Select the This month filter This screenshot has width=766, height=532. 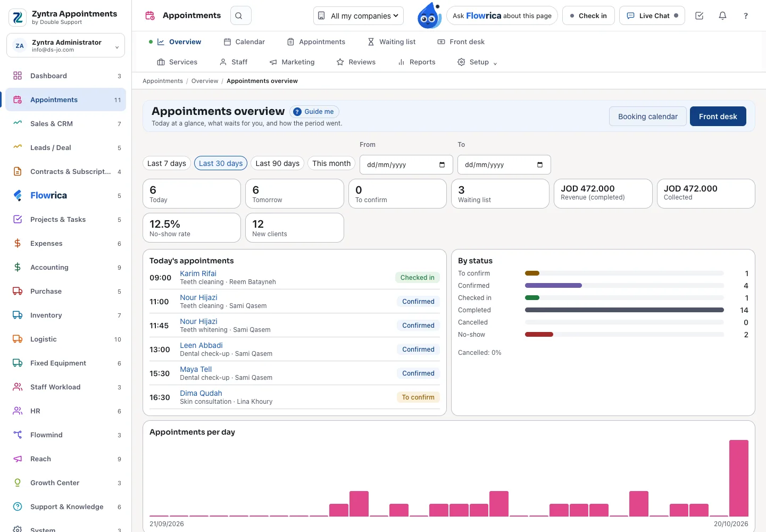[331, 163]
